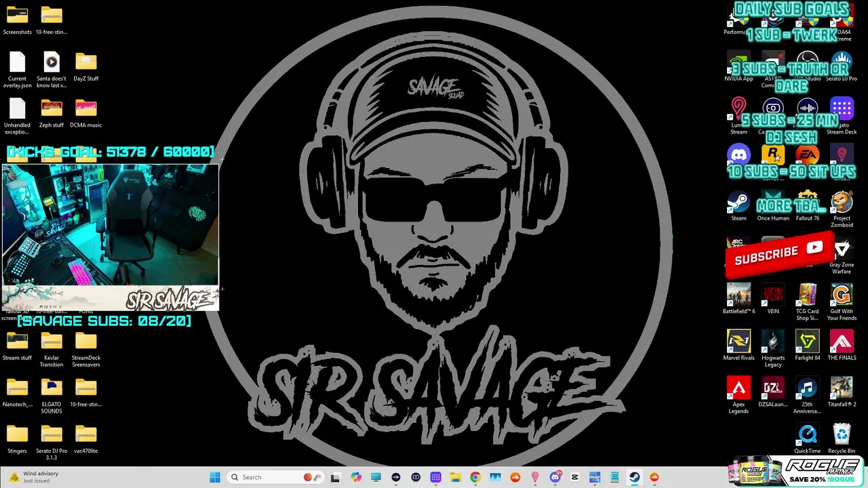
Task: Open the Notepad taskbar icon
Action: click(614, 477)
